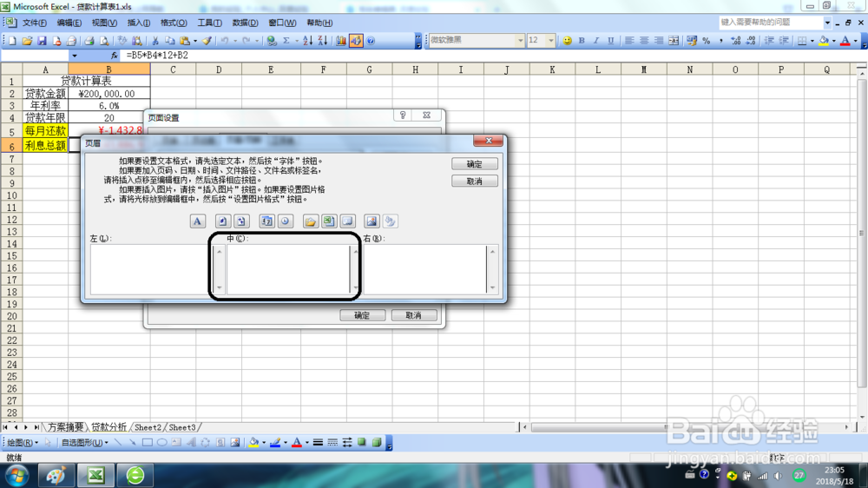Click Format Painter brush icon
Image resolution: width=868 pixels, height=488 pixels.
207,41
